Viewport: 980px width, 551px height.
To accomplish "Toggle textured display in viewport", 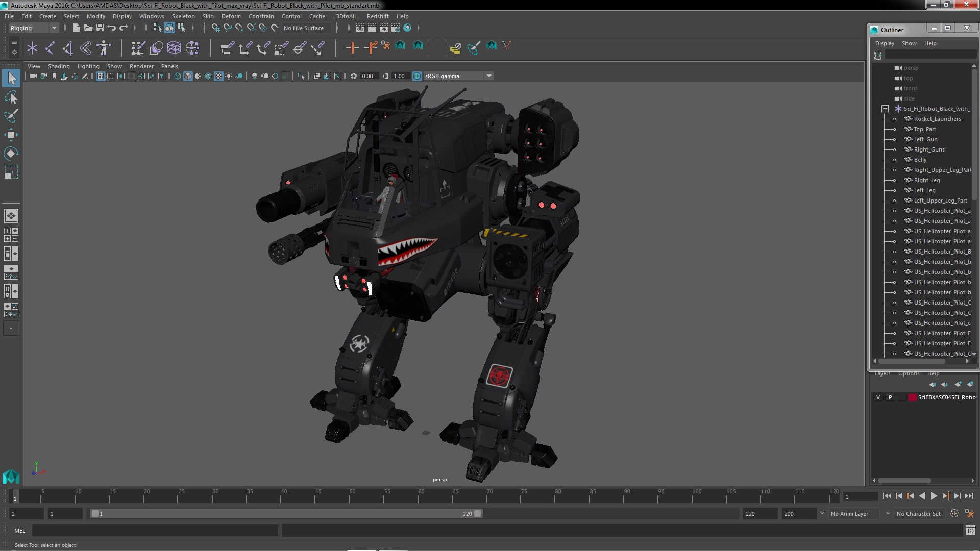I will (x=218, y=76).
